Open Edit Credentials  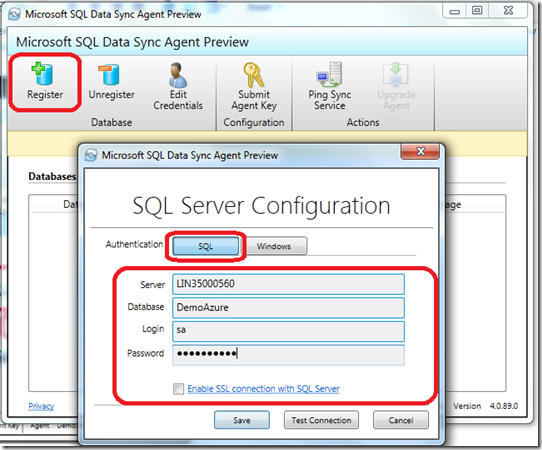tap(178, 86)
